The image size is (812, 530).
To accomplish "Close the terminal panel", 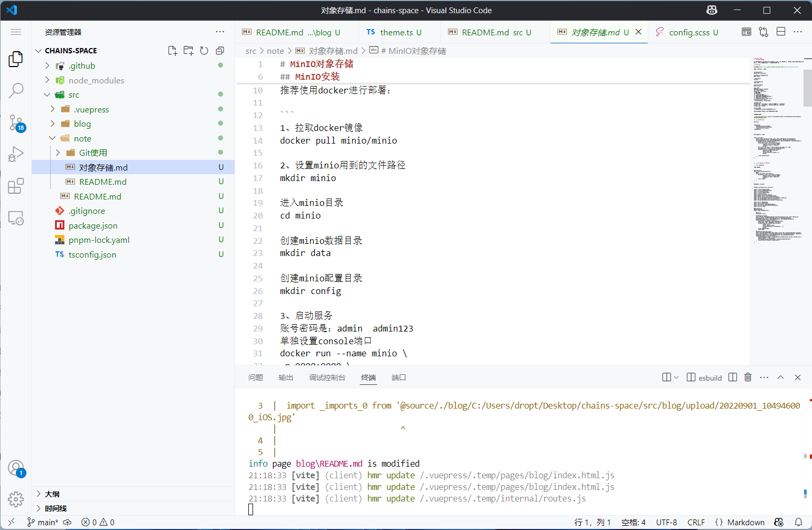I will (798, 377).
